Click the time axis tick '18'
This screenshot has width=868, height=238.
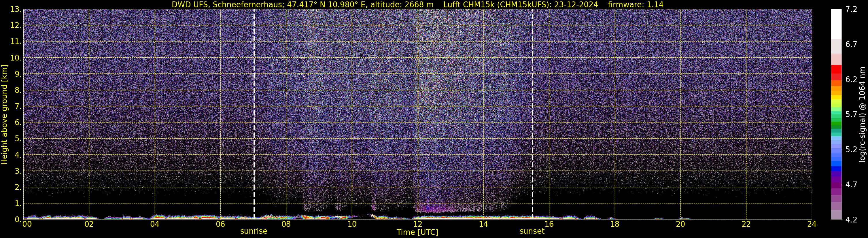[614, 224]
